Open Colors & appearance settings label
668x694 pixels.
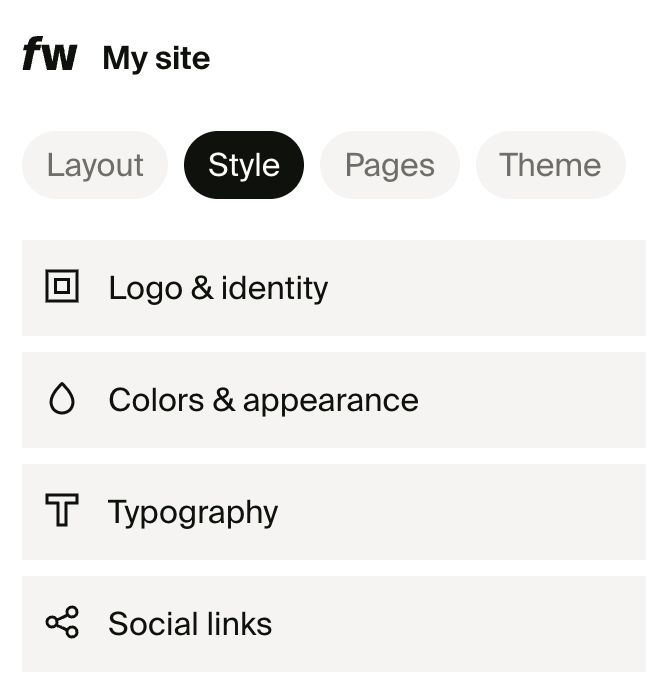[263, 401]
